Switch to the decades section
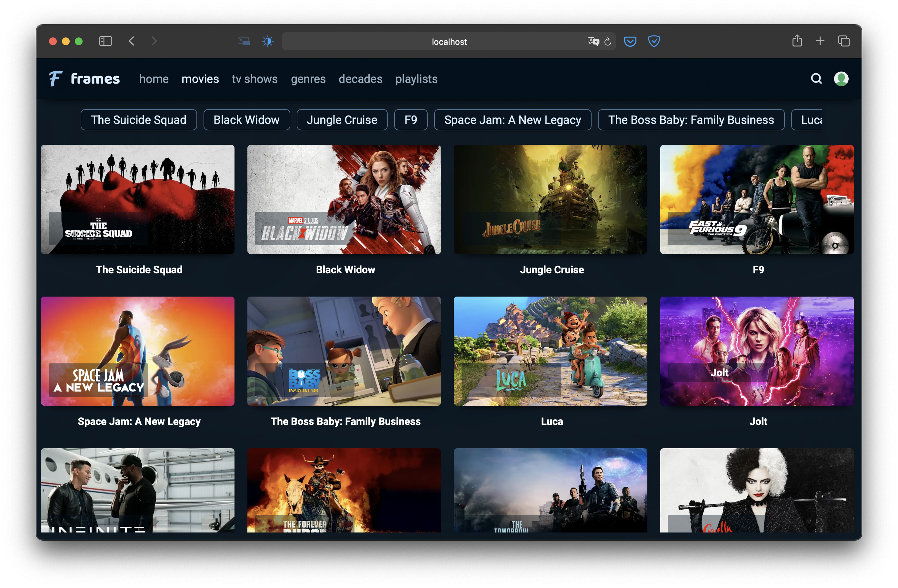 click(360, 79)
